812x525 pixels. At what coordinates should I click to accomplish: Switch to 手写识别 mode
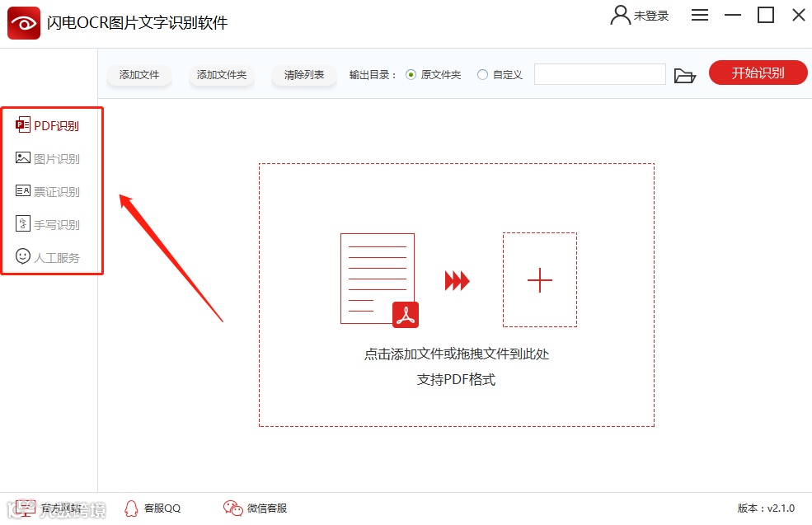pyautogui.click(x=48, y=224)
